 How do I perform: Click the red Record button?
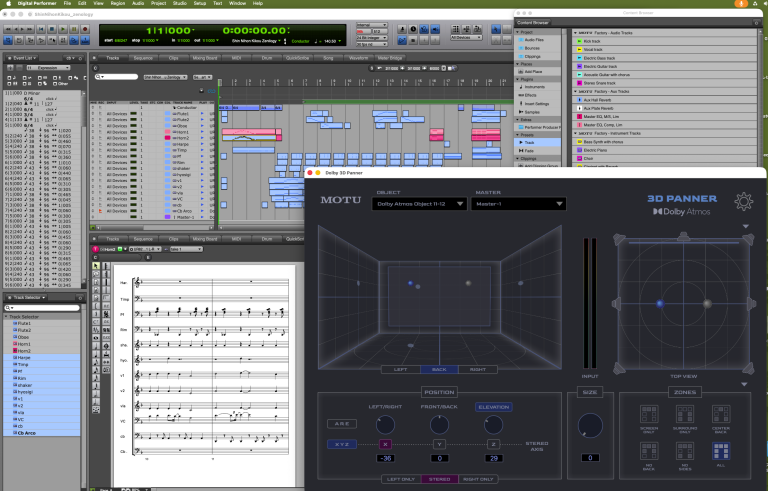[x=85, y=29]
